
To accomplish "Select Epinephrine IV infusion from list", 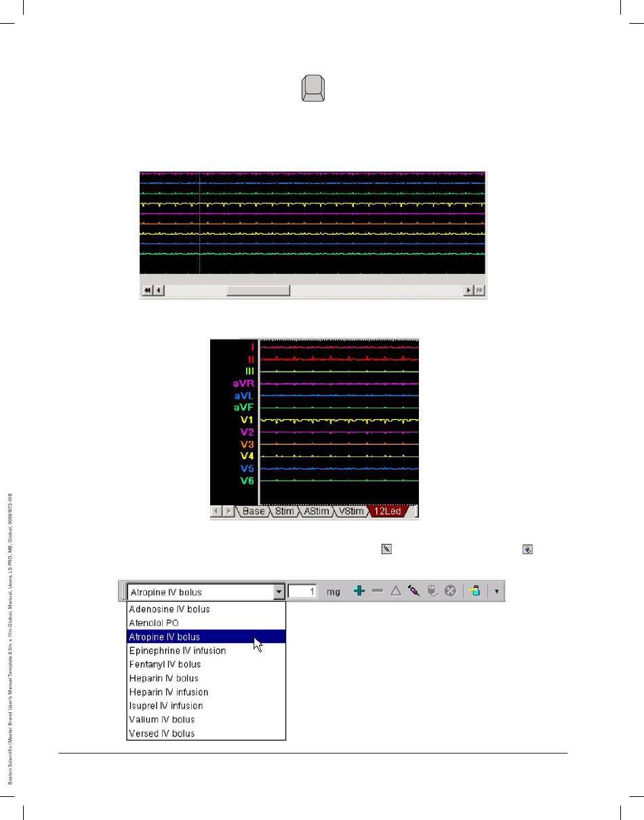I will point(206,650).
